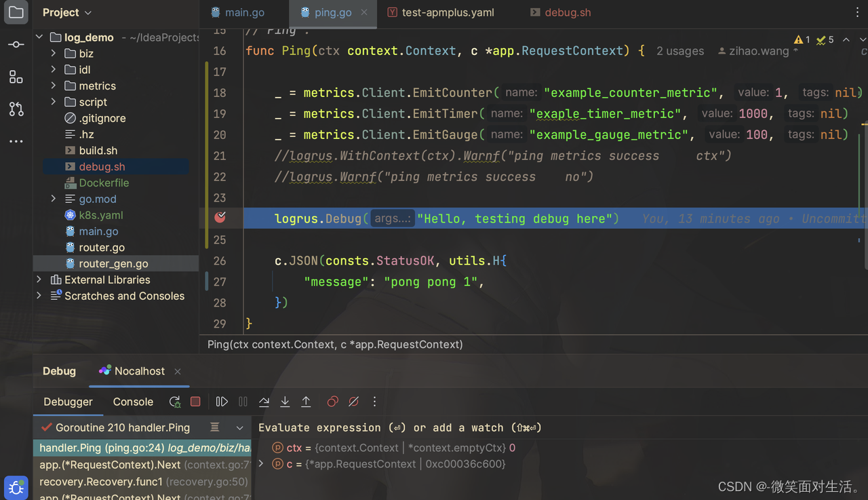Viewport: 868px width, 500px height.
Task: Expand the biz folder
Action: click(54, 53)
